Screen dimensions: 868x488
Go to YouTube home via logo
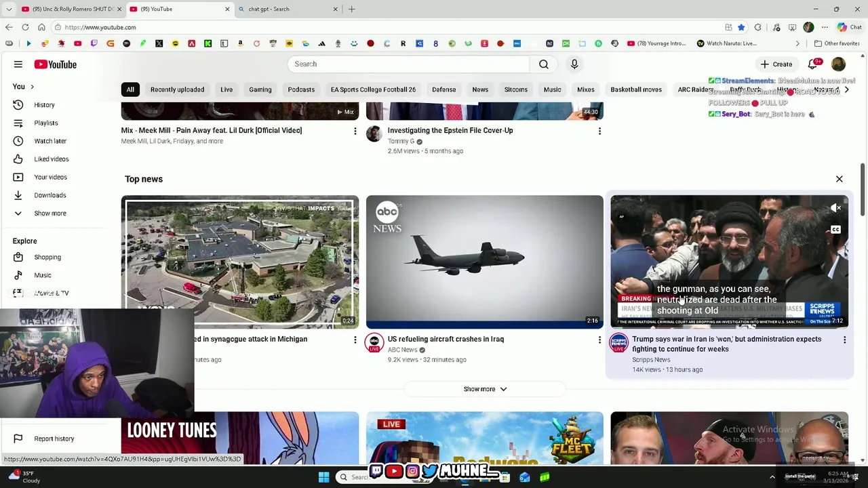coord(55,64)
